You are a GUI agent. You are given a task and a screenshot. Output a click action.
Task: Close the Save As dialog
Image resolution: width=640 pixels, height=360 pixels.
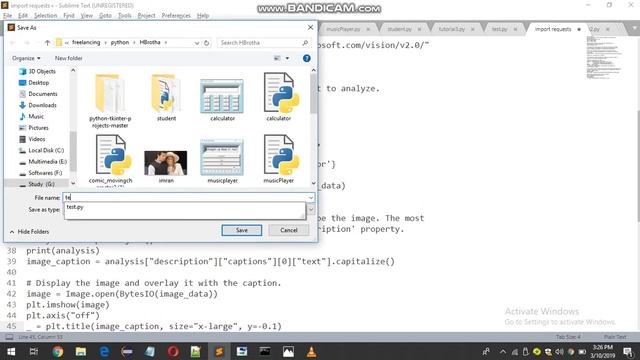pos(310,27)
